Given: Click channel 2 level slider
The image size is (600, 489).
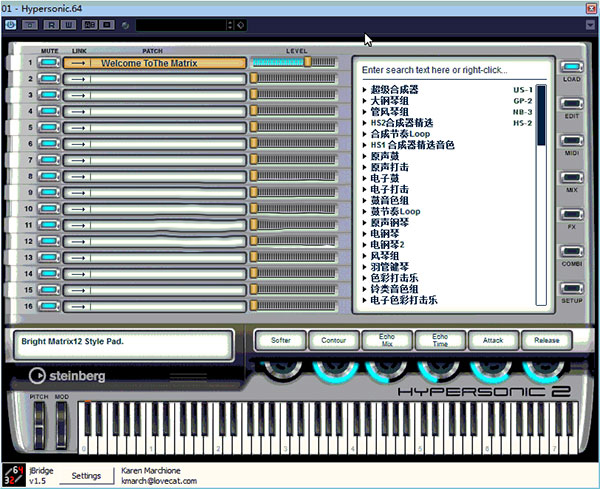Looking at the screenshot, I should click(293, 78).
